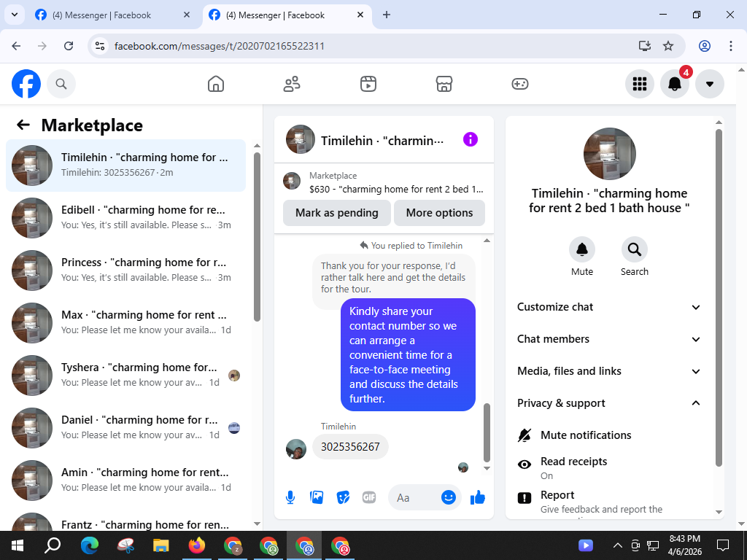Viewport: 747px width, 560px height.
Task: Open Facebook search magnifier
Action: (61, 84)
